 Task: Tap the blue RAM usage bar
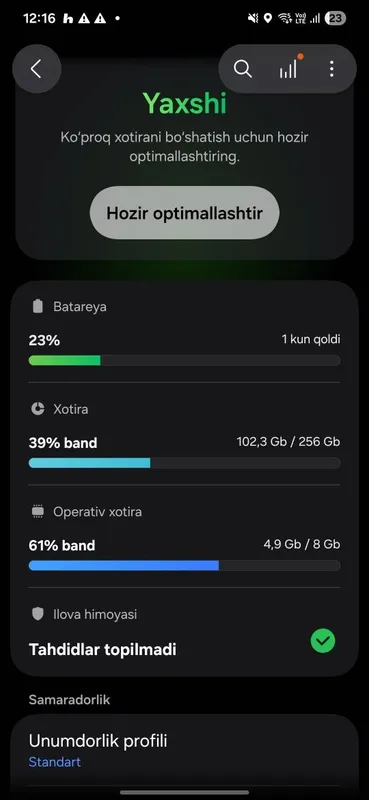click(184, 565)
